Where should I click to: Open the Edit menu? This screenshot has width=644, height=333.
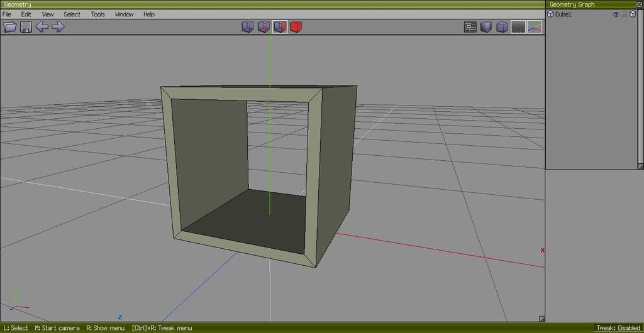point(26,14)
